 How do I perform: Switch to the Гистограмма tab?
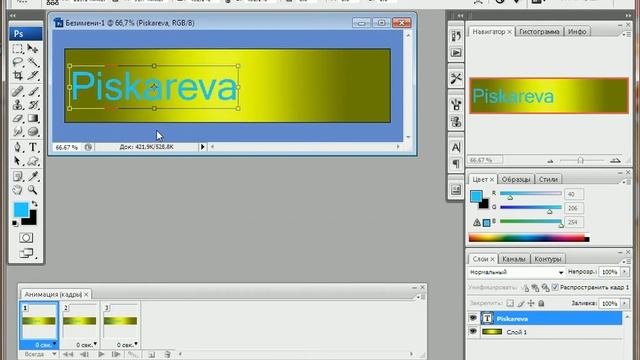pyautogui.click(x=539, y=31)
